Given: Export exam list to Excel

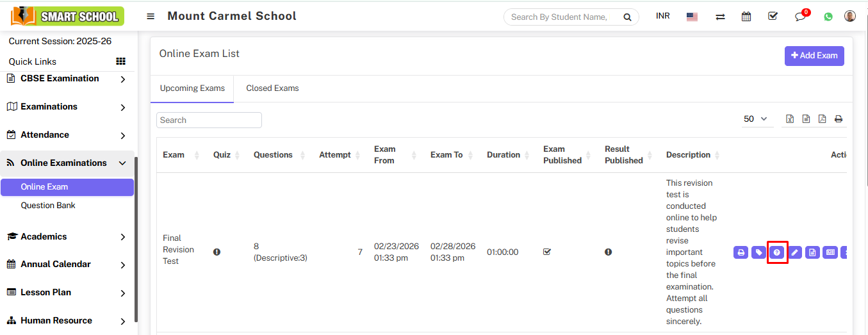Looking at the screenshot, I should pyautogui.click(x=790, y=119).
